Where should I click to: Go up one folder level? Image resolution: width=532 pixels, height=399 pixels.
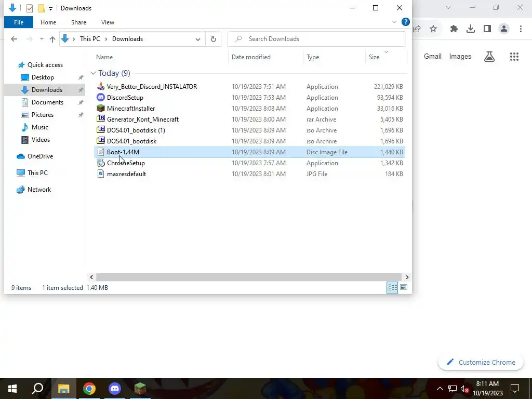coord(52,39)
